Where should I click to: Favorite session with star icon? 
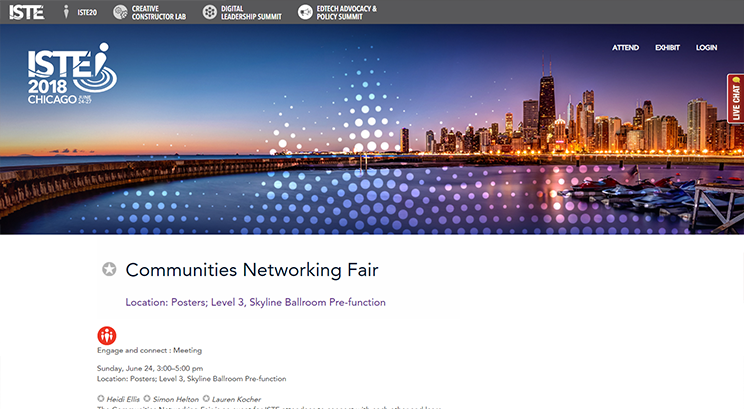[109, 269]
